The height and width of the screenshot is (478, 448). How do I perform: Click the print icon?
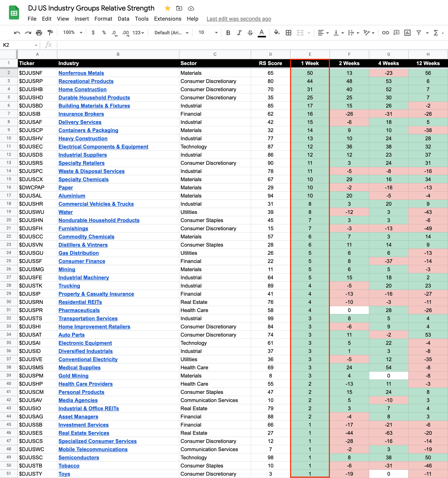[39, 33]
